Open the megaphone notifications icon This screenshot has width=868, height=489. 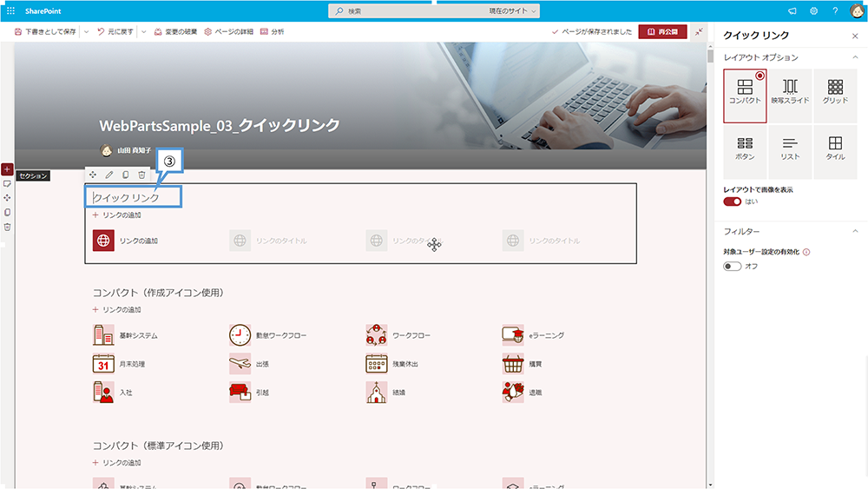point(792,10)
